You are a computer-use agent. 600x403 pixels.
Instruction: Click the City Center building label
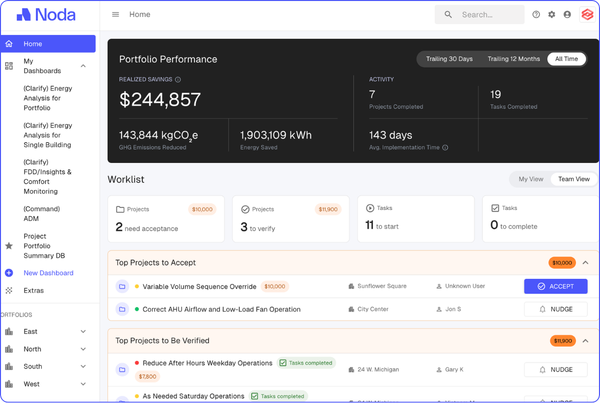[373, 309]
